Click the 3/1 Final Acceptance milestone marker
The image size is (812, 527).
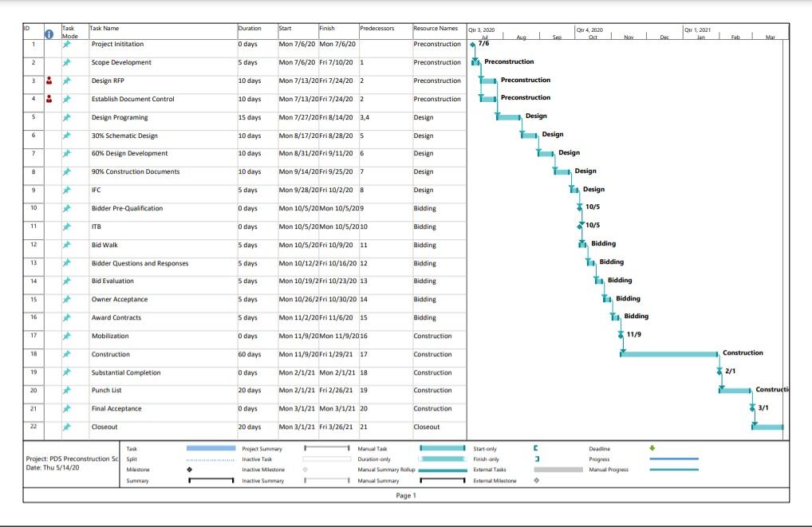pyautogui.click(x=752, y=408)
